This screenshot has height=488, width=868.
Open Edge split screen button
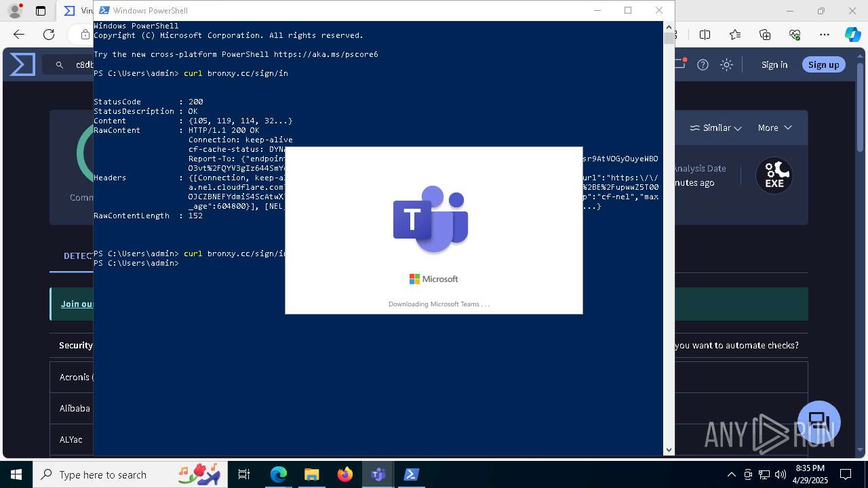coord(705,35)
